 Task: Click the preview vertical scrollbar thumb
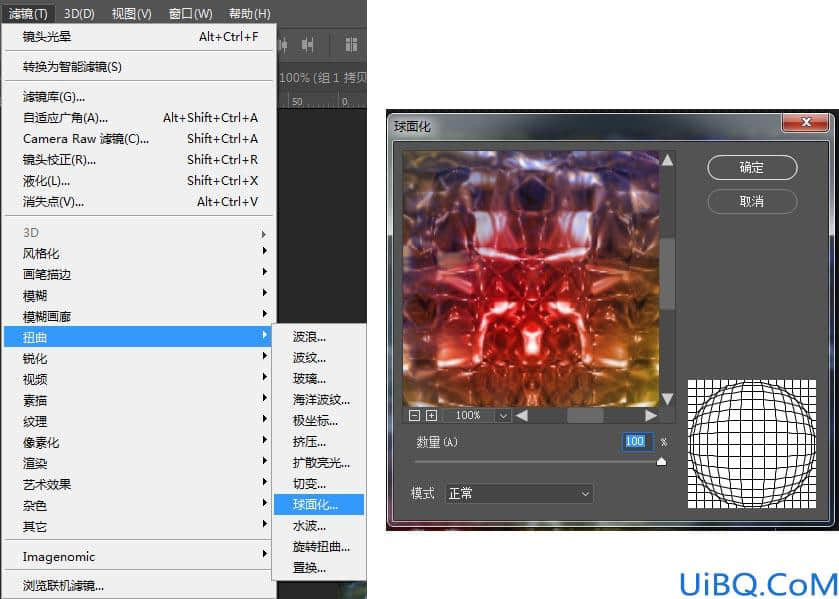[667, 274]
